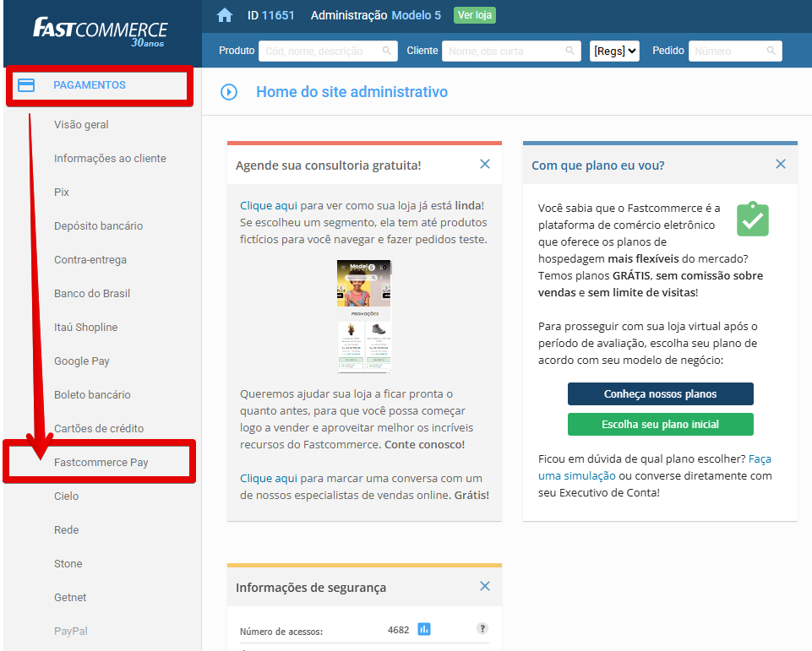Click the play circle icon beside page title
The image size is (812, 651).
(x=229, y=92)
